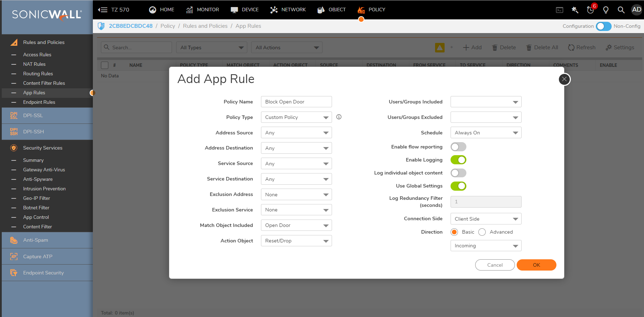Click the MONITOR chart icon
Image resolution: width=644 pixels, height=317 pixels.
(189, 10)
